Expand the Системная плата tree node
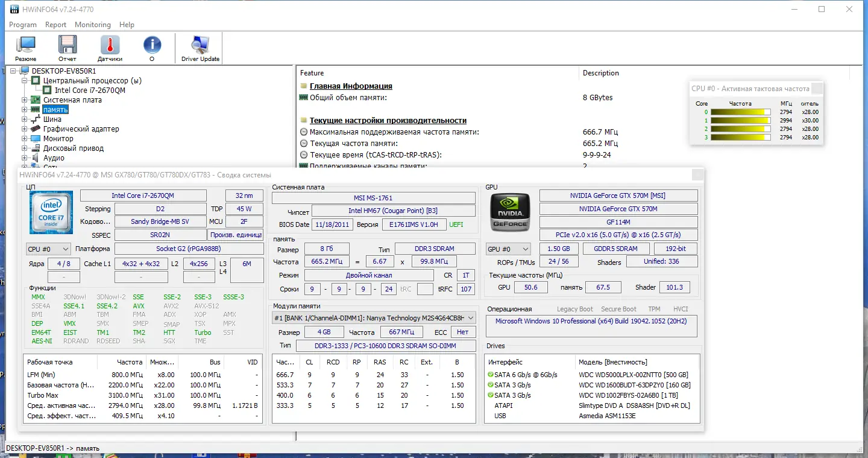This screenshot has width=868, height=458. [25, 100]
